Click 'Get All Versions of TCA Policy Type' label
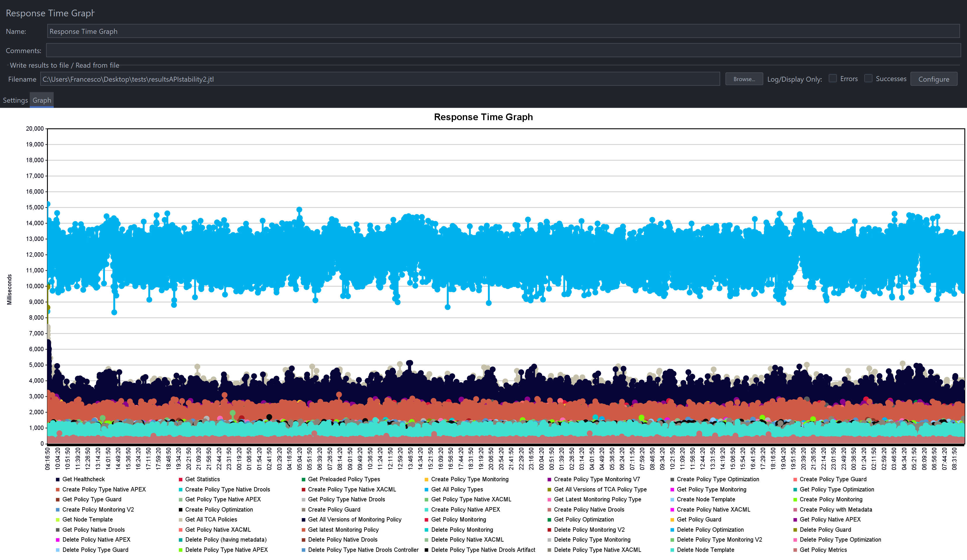 coord(600,489)
